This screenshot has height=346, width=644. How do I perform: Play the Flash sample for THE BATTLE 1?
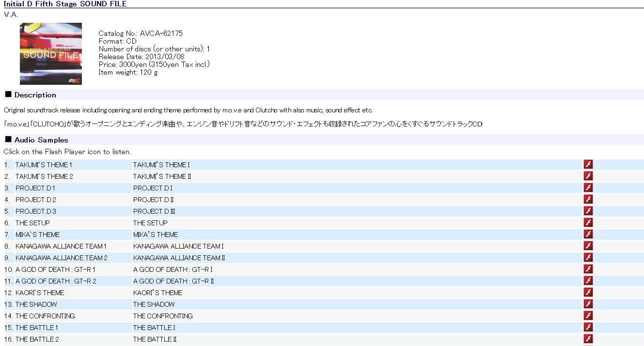coord(588,327)
